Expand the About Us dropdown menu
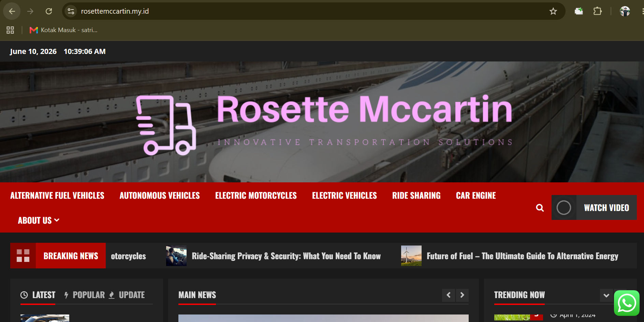Image resolution: width=644 pixels, height=322 pixels. pyautogui.click(x=39, y=221)
